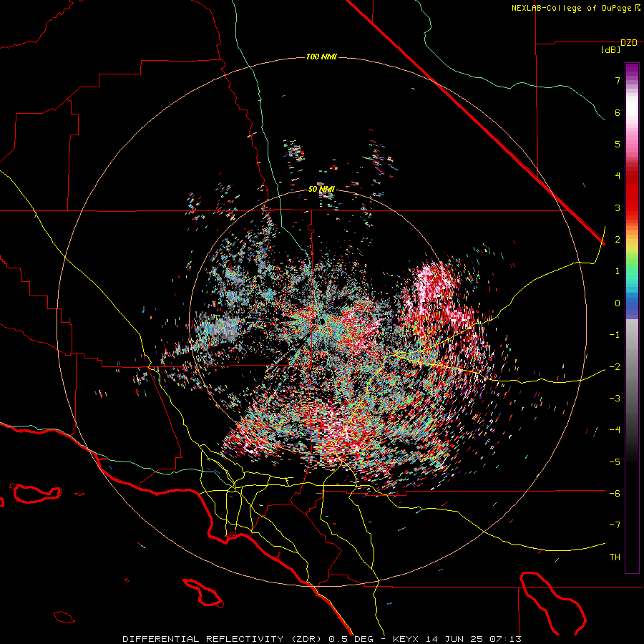This screenshot has height=644, width=644.
Task: Click the red 3 dB band of color bar
Action: 632,208
